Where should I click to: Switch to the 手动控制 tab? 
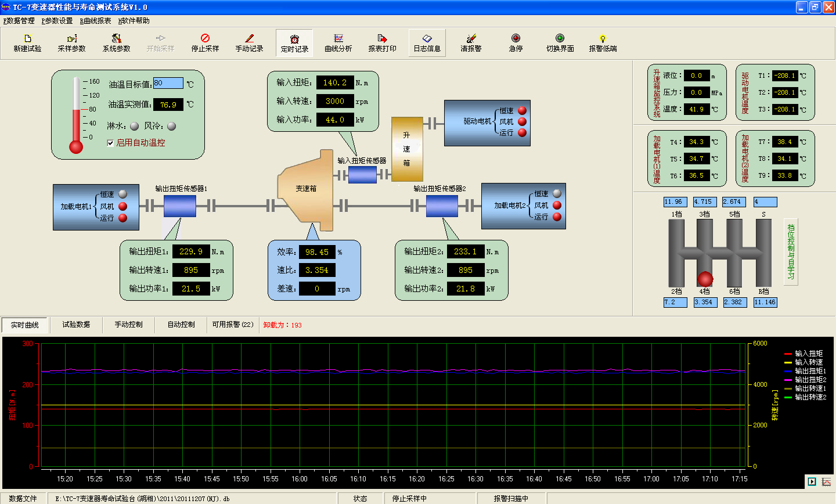[x=128, y=325]
